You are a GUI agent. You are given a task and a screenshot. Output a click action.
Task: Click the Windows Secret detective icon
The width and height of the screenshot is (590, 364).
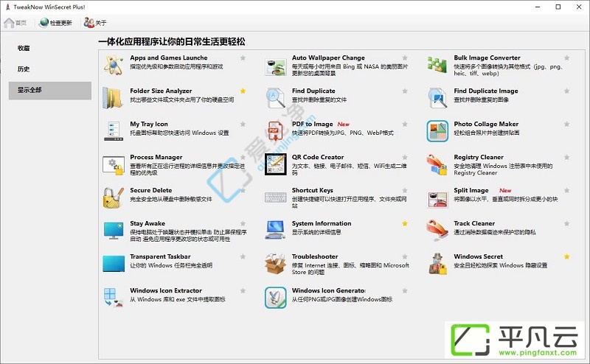click(437, 264)
